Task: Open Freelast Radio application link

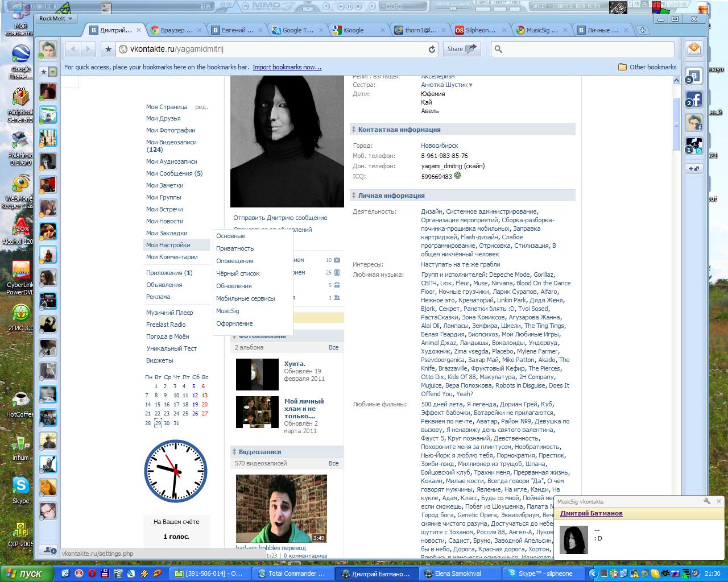Action: click(166, 325)
